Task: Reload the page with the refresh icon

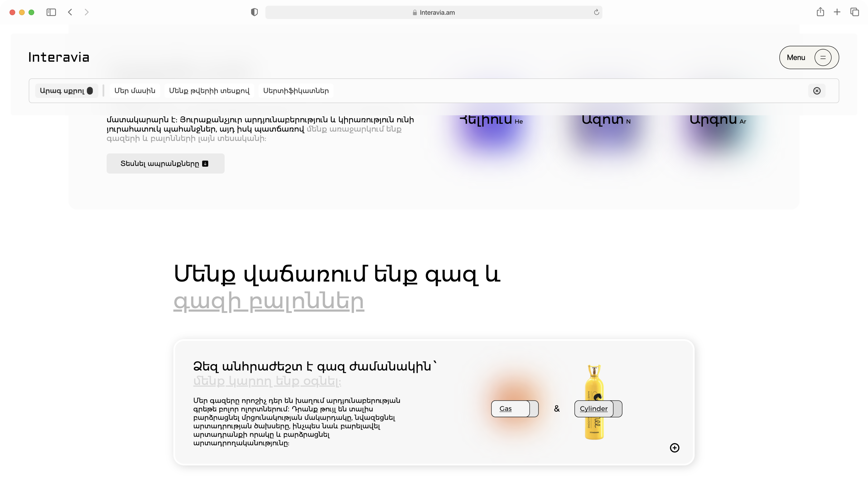Action: [596, 12]
